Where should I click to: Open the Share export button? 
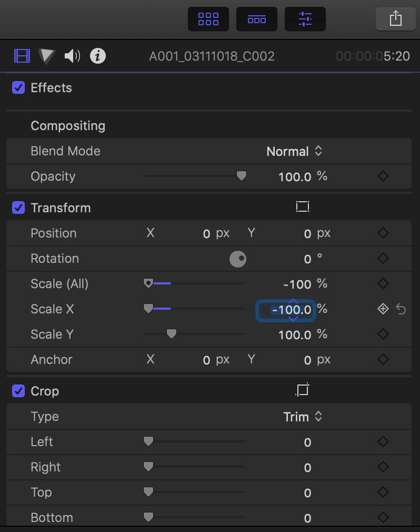click(x=395, y=19)
